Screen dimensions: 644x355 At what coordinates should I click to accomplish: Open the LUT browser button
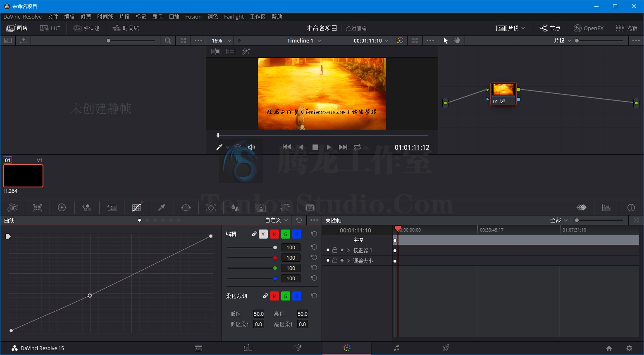tap(50, 28)
